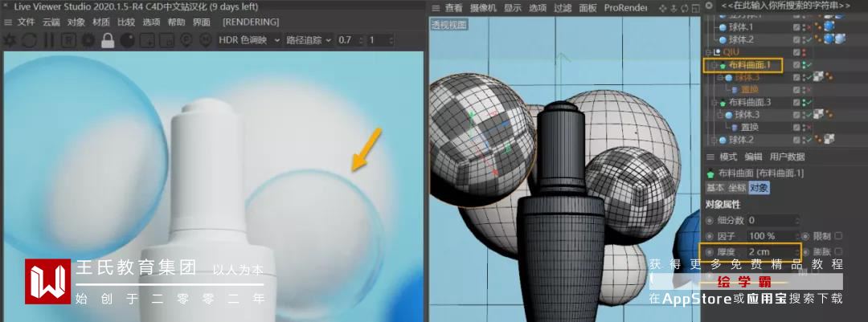Step the spinner of value 1

click(x=391, y=40)
